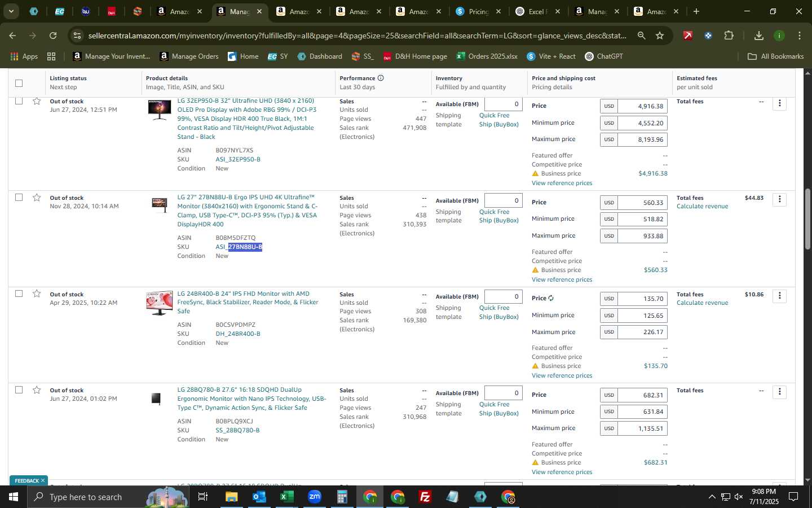Open the site information icon in the address bar
Viewport: 812px width, 508px height.
(77, 36)
